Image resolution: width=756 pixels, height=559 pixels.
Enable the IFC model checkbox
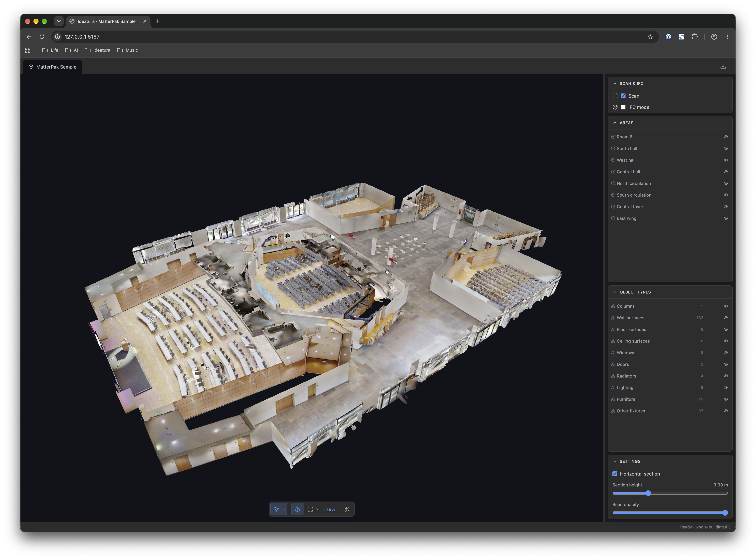623,107
